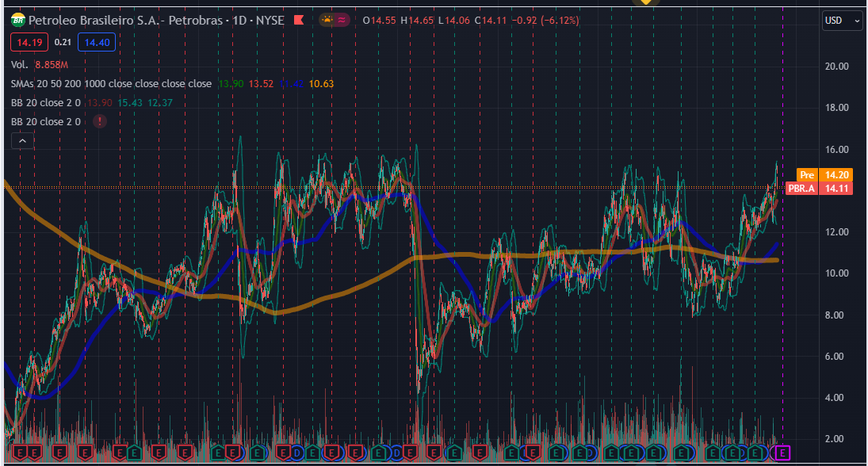Click the open price O14.55
Viewport: 868px width, 466px height.
379,21
